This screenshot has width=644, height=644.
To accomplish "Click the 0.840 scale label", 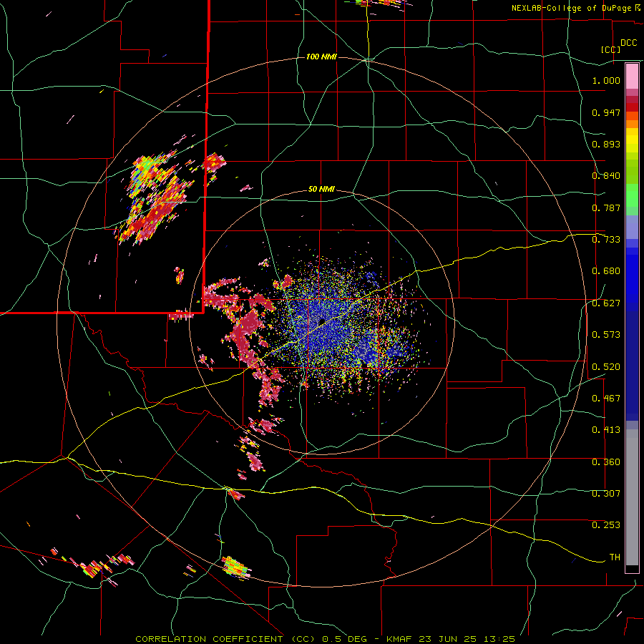I will point(606,176).
